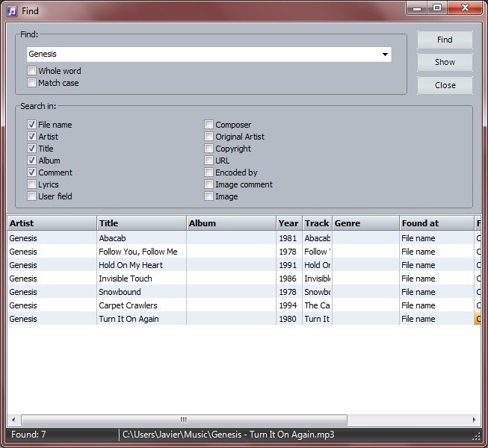Screen dimensions: 488x448
Task: Click the Found: 7 status text
Action: [28, 435]
